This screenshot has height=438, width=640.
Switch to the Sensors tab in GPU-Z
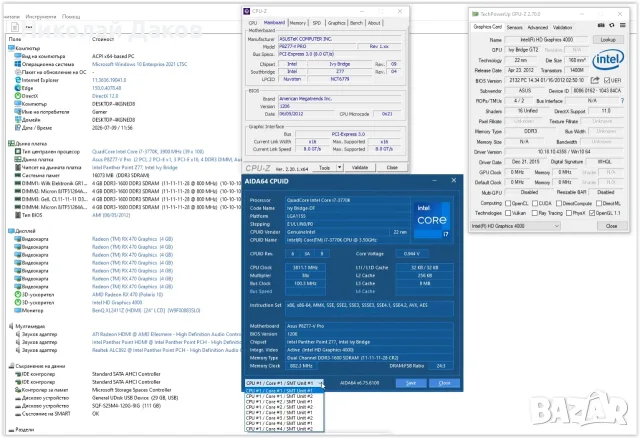tap(514, 27)
